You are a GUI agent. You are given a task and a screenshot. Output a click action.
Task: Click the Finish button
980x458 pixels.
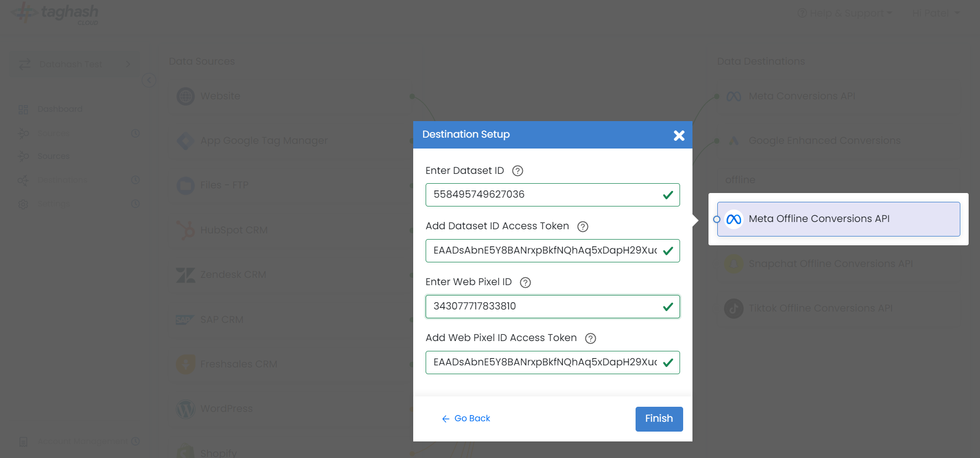(x=659, y=419)
